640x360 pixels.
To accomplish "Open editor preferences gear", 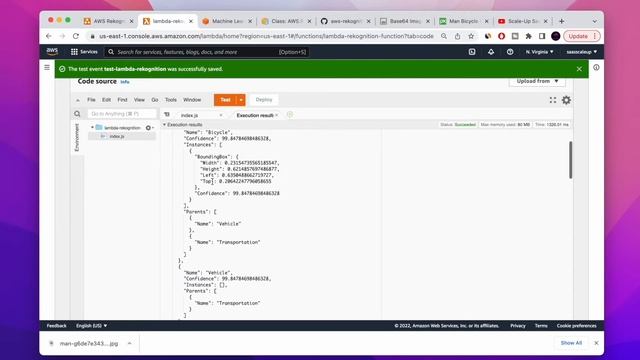I will point(566,100).
